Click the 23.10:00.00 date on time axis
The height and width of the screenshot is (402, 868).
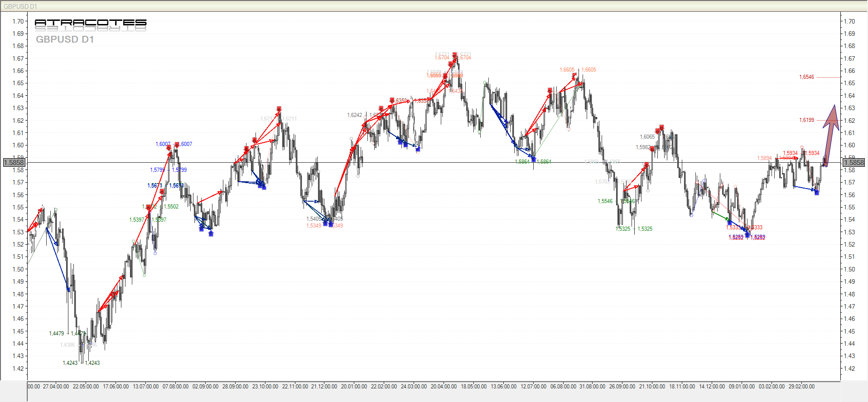pos(265,387)
